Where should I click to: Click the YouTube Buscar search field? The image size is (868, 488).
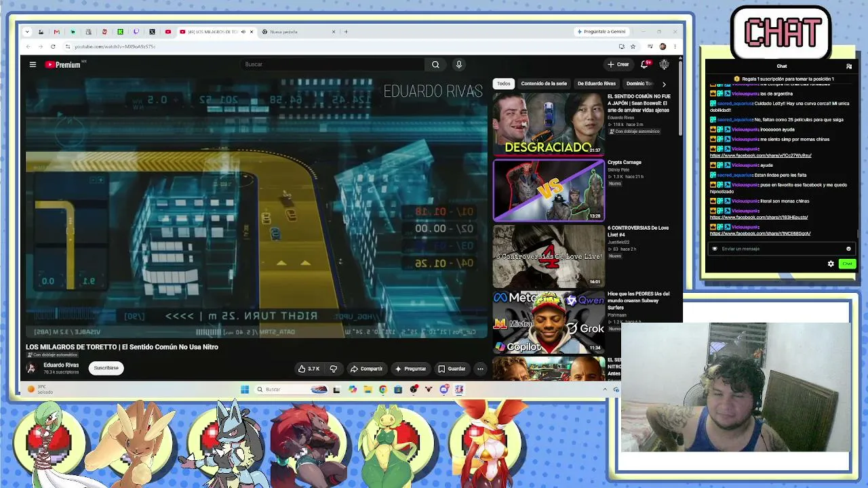(332, 64)
